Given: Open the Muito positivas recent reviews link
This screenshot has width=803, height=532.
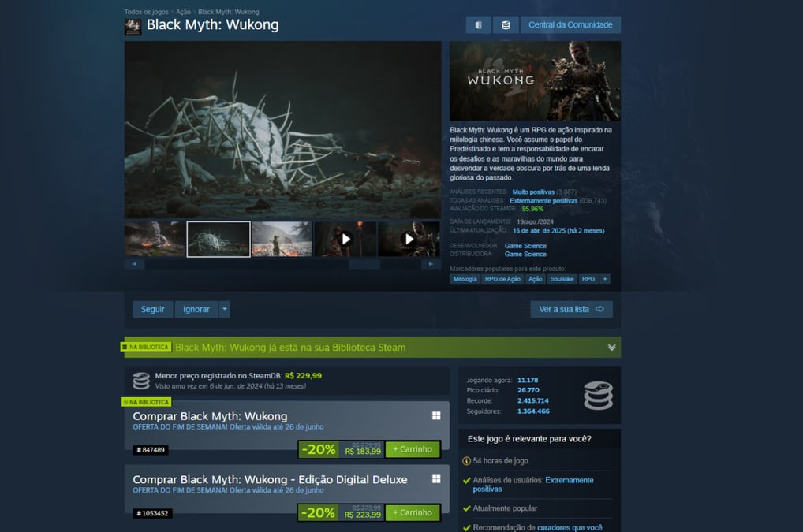Looking at the screenshot, I should (x=534, y=192).
